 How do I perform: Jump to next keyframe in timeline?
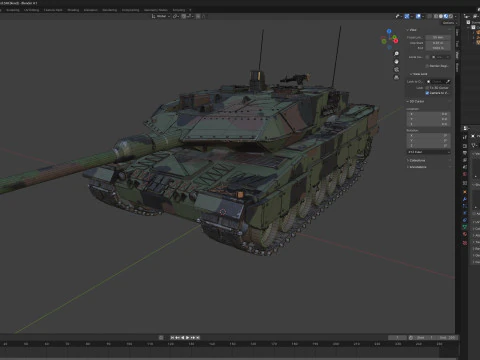(193, 337)
